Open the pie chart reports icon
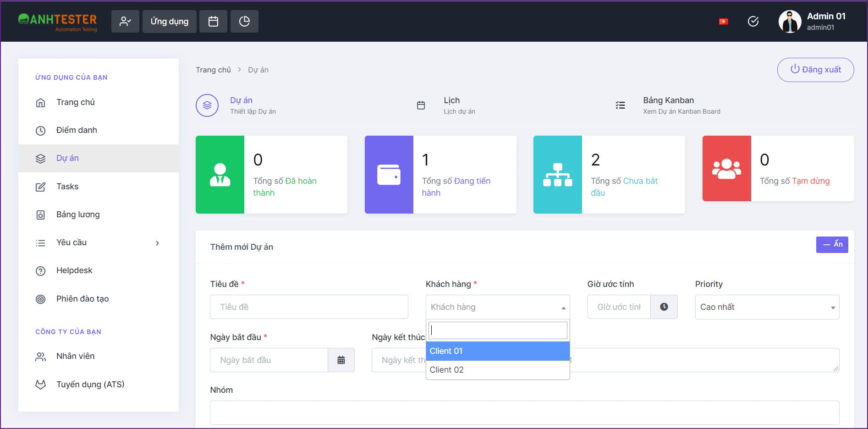The image size is (868, 429). pyautogui.click(x=244, y=22)
